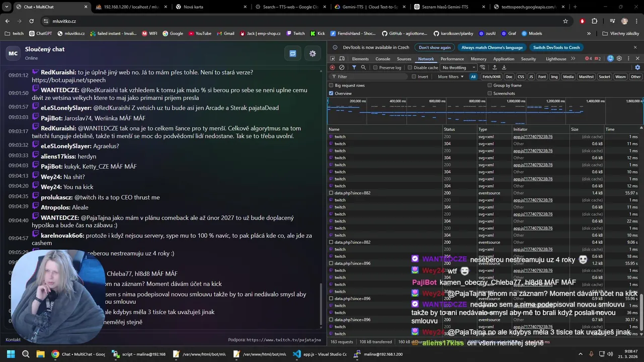The width and height of the screenshot is (644, 362).
Task: Enable Big request rows checkbox
Action: (x=331, y=85)
